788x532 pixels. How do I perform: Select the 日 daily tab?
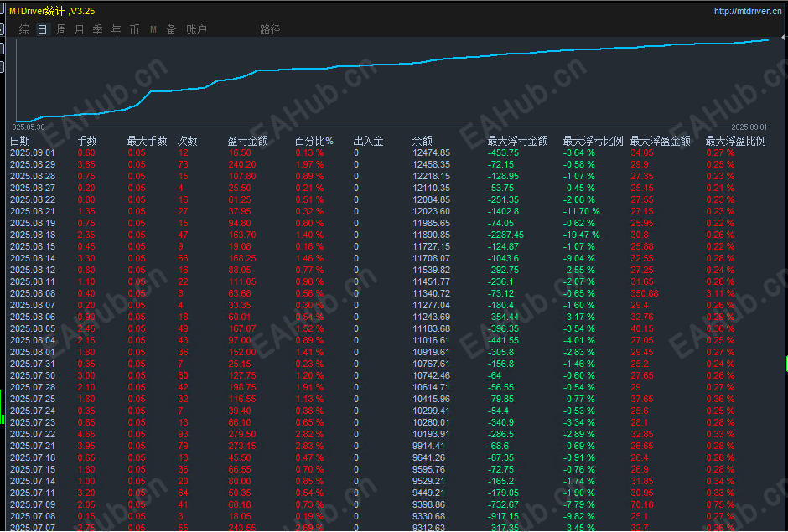click(42, 29)
